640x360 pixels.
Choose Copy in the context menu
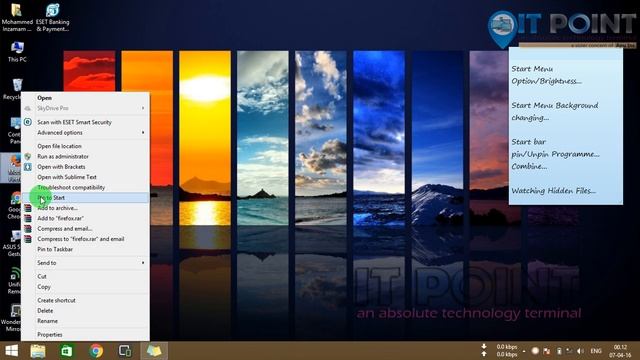(x=85, y=287)
